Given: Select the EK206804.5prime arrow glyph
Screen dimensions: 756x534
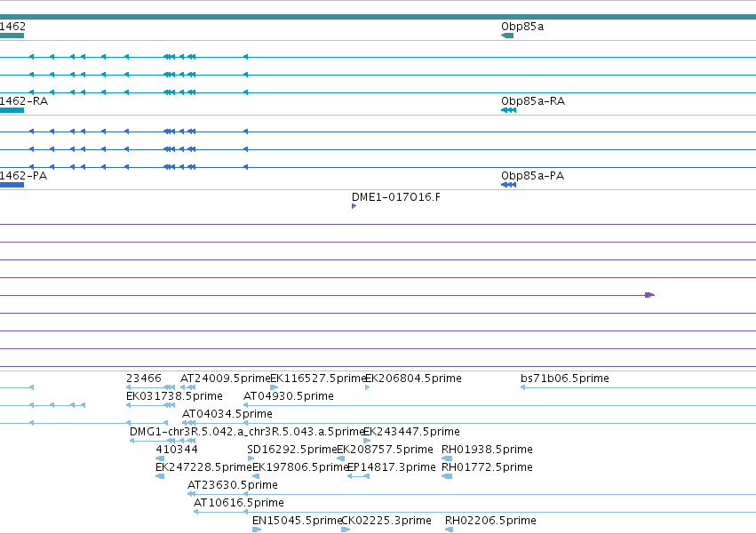Looking at the screenshot, I should (x=368, y=387).
